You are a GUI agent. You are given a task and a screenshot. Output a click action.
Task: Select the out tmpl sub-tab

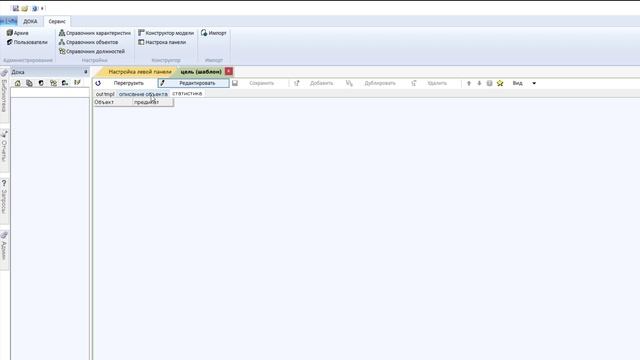[x=105, y=94]
